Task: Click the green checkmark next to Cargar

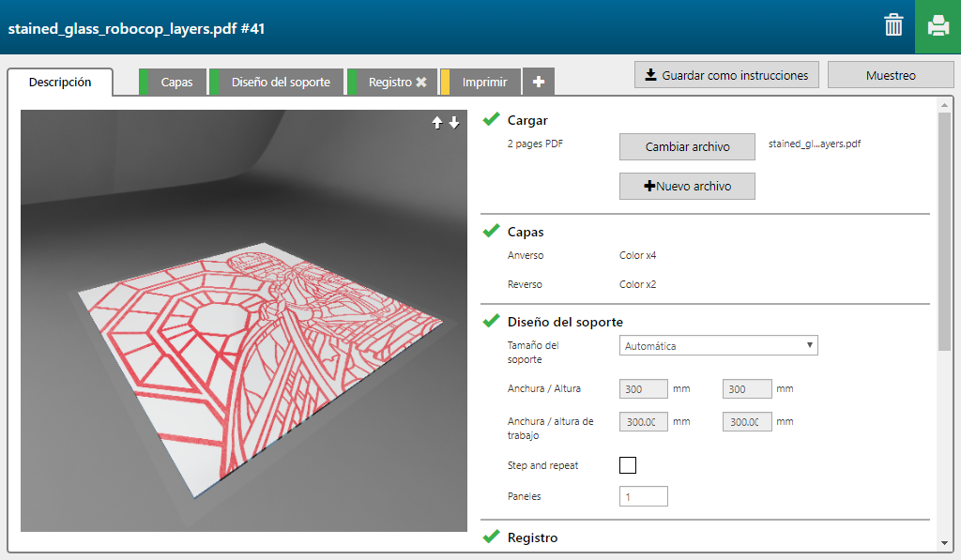Action: point(491,119)
